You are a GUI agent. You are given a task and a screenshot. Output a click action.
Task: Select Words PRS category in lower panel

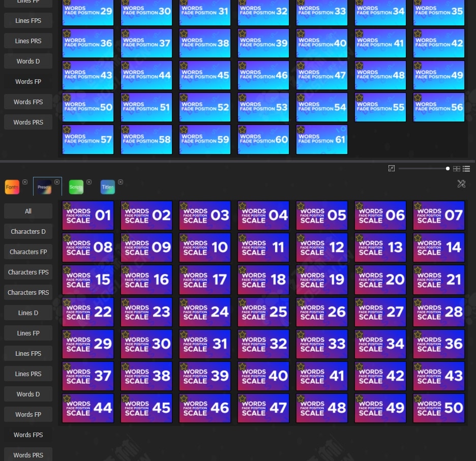click(28, 454)
